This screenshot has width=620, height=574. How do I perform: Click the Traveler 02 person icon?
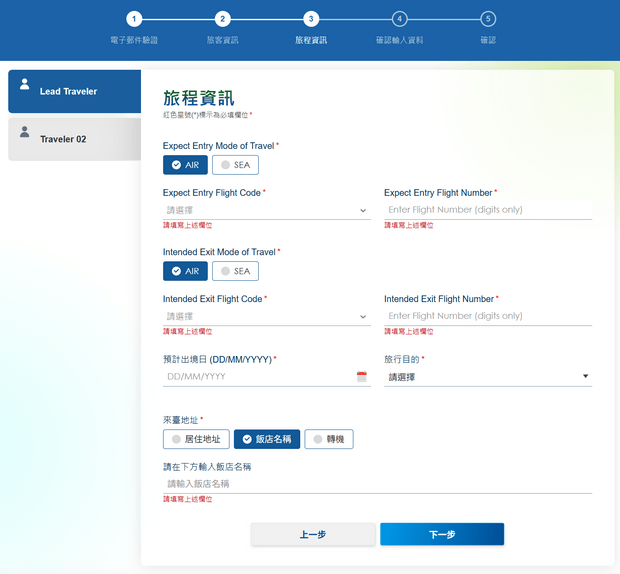point(25,132)
